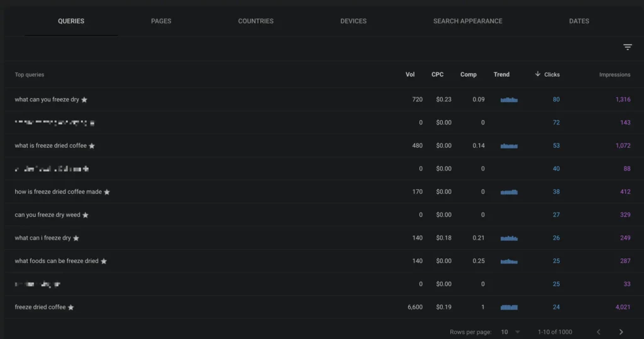The image size is (644, 339).
Task: Click star beside 'how is freeze dried coffee made'
Action: [x=107, y=192]
